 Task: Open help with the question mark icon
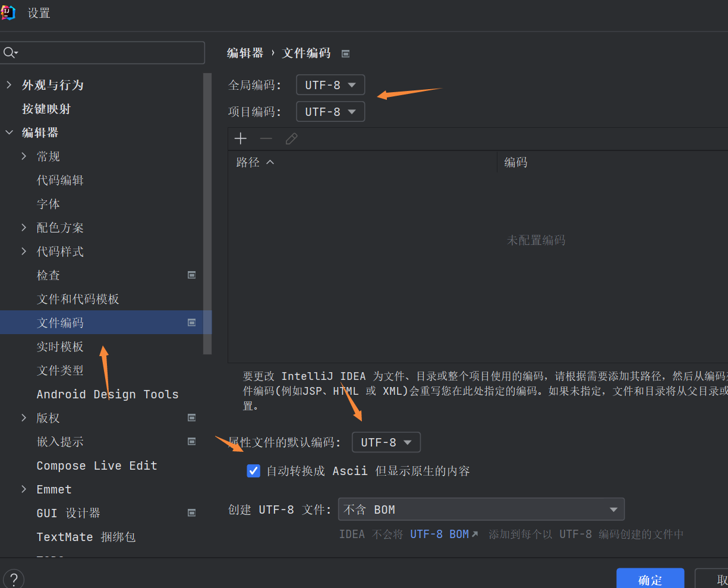(13, 579)
